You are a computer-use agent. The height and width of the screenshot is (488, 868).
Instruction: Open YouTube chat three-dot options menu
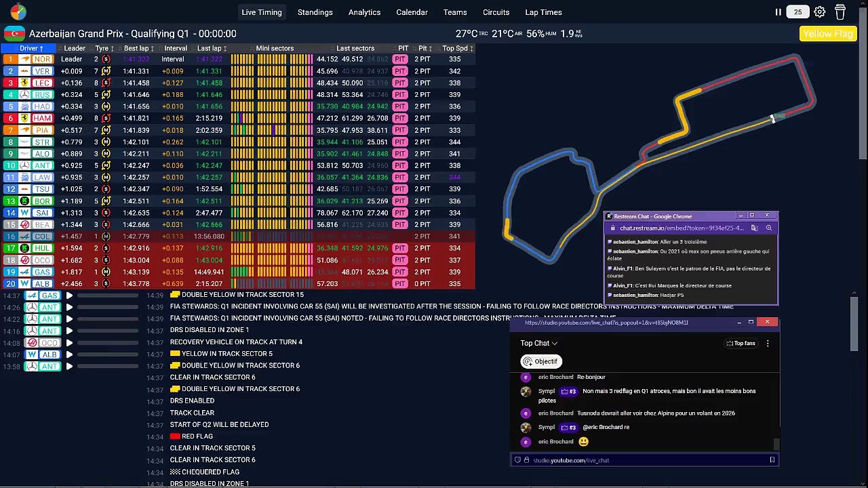pyautogui.click(x=768, y=344)
